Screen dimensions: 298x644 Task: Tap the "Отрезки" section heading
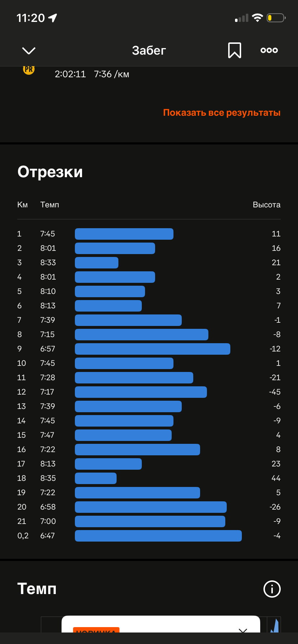coord(50,172)
